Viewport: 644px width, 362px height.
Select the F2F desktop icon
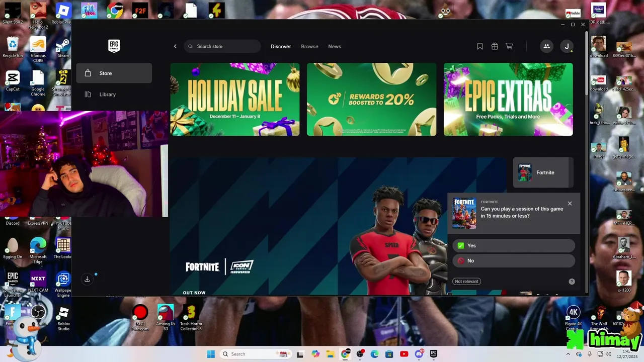(140, 10)
